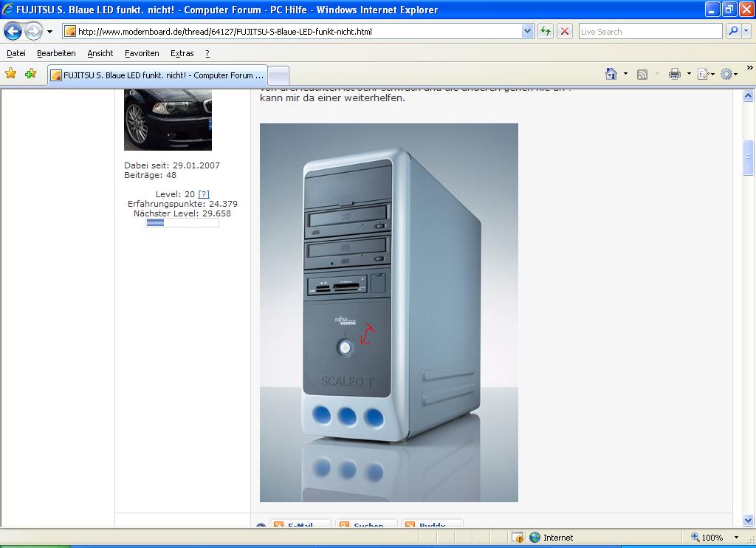
Task: Click the Print icon in the command bar
Action: 674,74
